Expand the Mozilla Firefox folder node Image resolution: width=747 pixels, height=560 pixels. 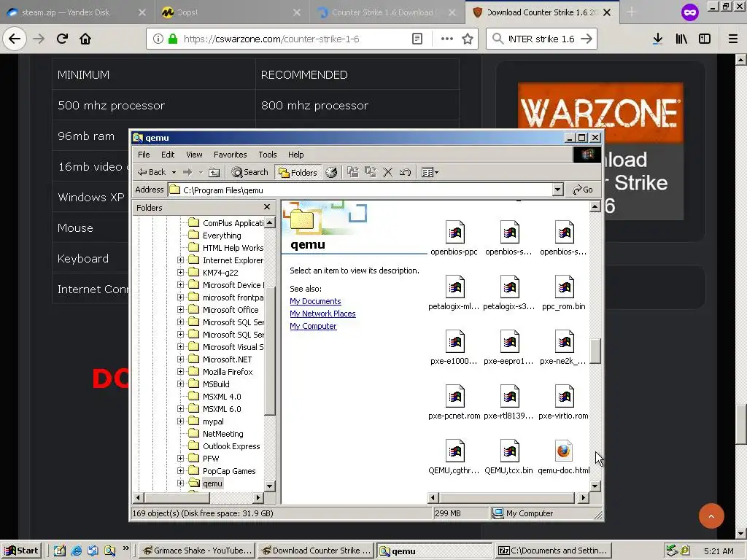[x=181, y=371]
